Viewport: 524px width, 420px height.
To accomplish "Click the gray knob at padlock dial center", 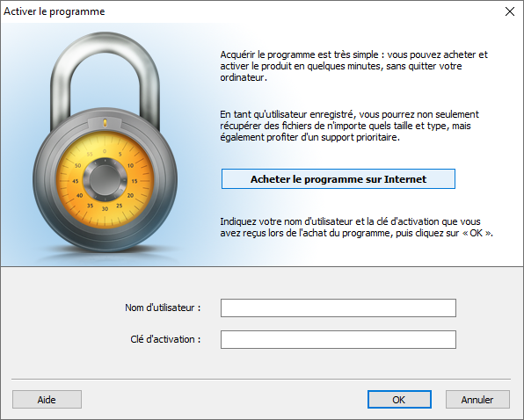I will pyautogui.click(x=105, y=179).
